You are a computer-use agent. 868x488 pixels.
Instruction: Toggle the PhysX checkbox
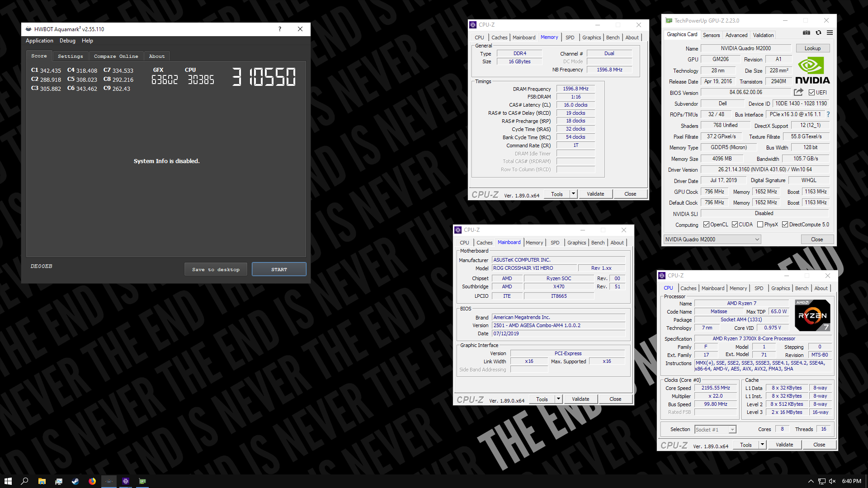(760, 225)
